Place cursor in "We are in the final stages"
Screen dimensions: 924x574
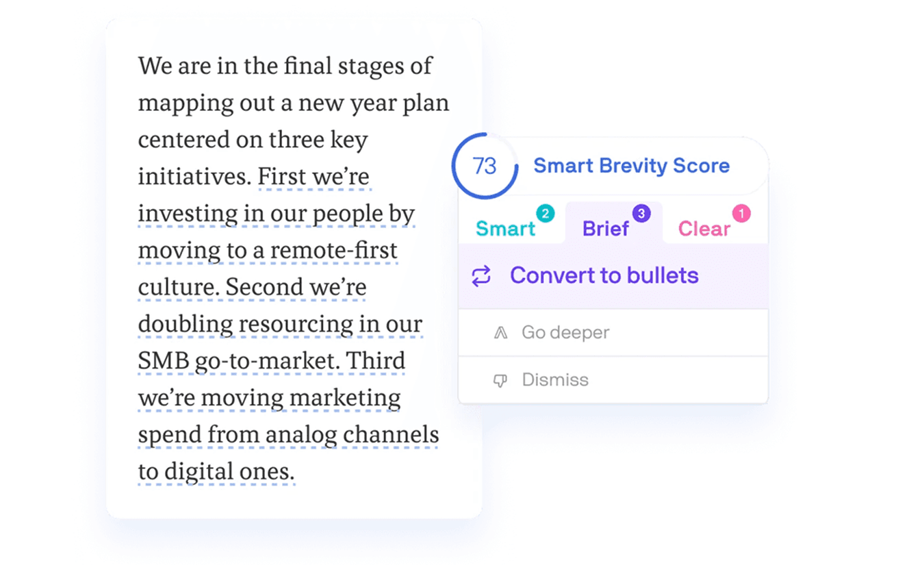click(285, 66)
